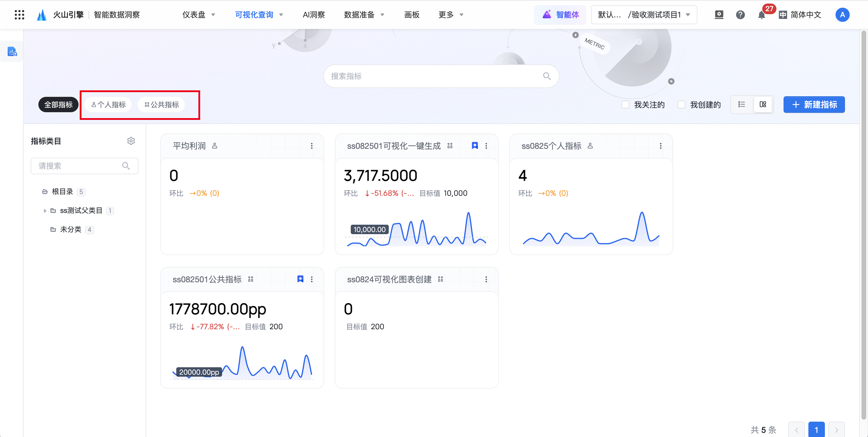
Task: Select the 公共指标 tab
Action: point(162,105)
